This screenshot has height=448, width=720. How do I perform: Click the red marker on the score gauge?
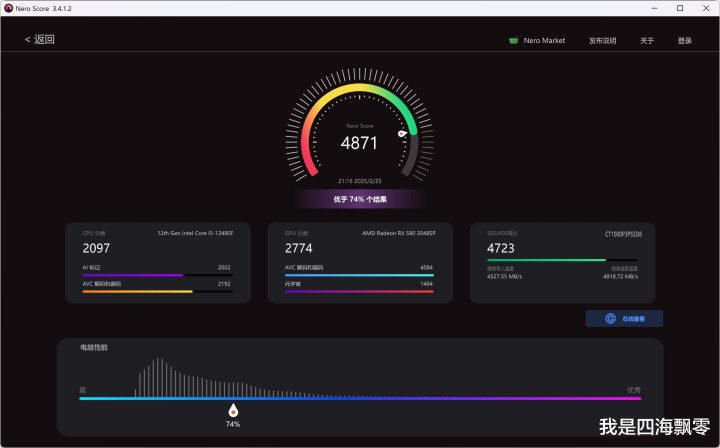(x=402, y=134)
